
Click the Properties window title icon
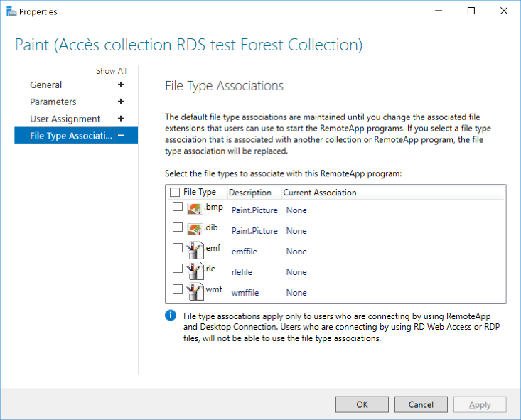[11, 11]
